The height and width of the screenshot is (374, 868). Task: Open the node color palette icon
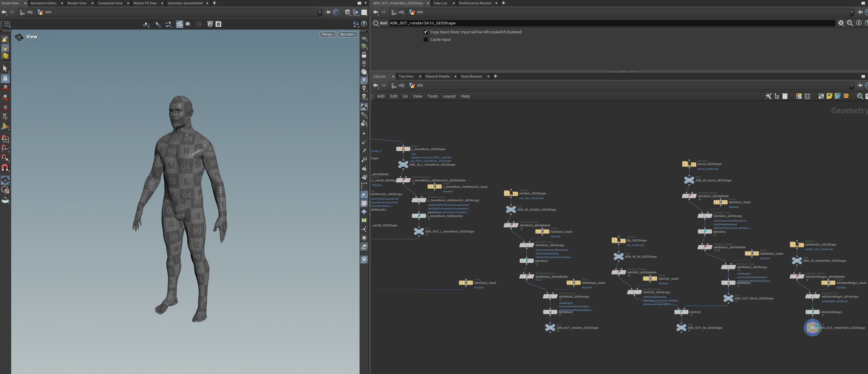(x=799, y=96)
